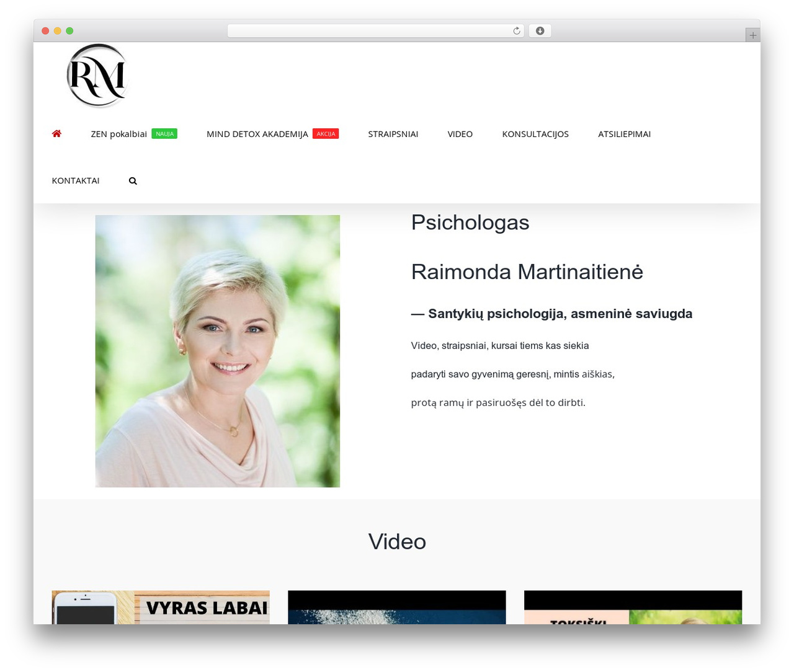Image resolution: width=794 pixels, height=672 pixels.
Task: Click the page reload icon in the address bar
Action: pyautogui.click(x=515, y=30)
